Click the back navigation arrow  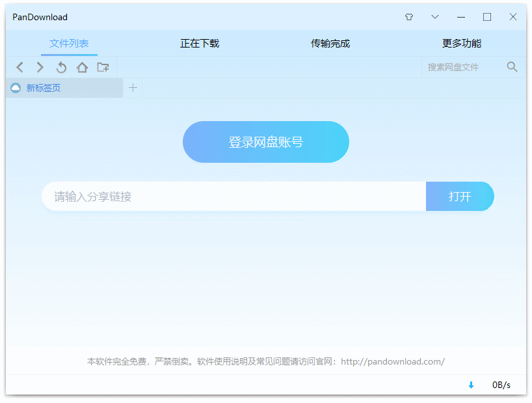[20, 66]
